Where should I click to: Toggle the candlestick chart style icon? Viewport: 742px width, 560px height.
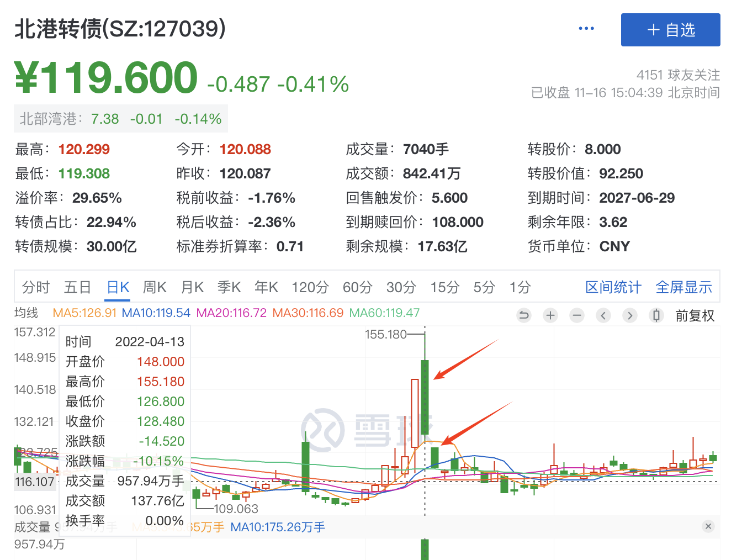pos(656,315)
